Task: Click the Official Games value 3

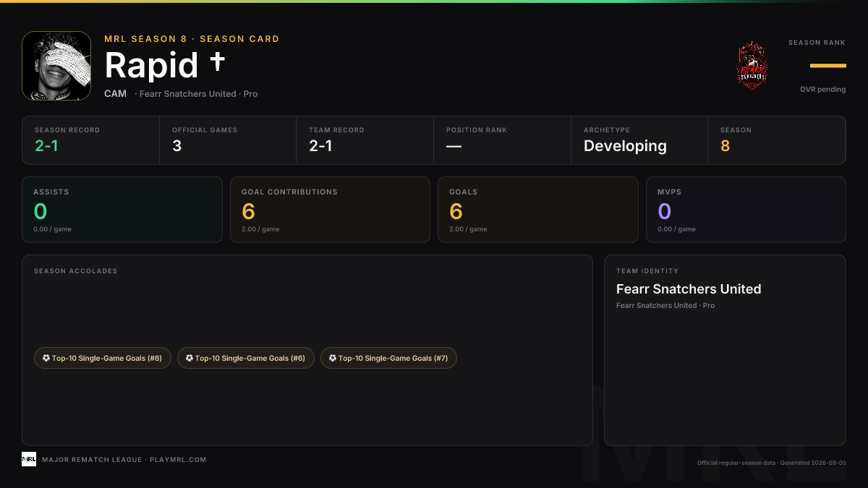Action: pyautogui.click(x=176, y=146)
